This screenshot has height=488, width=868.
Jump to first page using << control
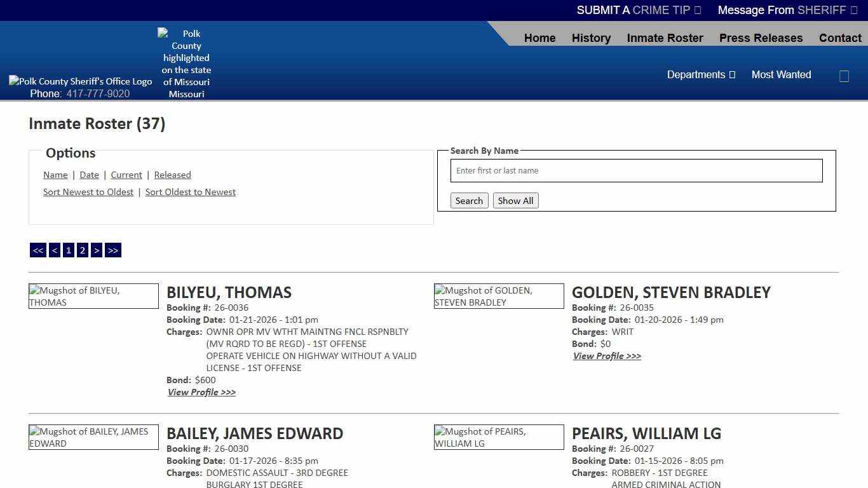click(37, 250)
